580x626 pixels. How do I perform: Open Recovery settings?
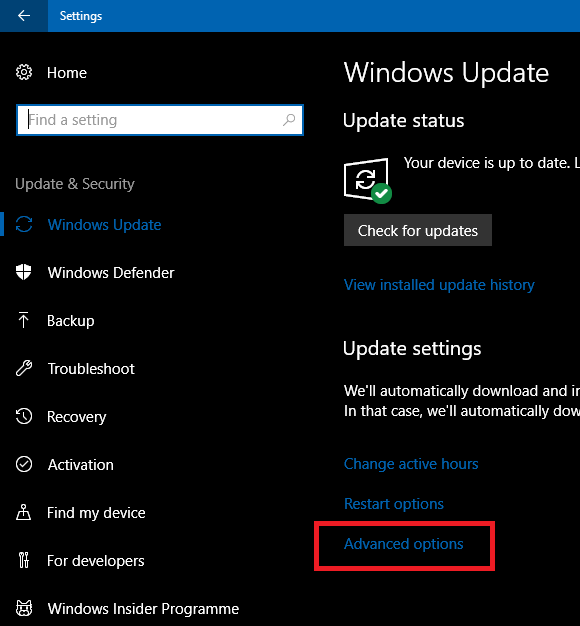coord(77,417)
